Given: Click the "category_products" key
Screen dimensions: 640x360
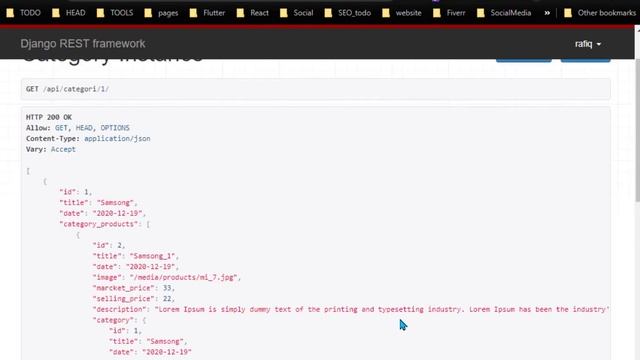Looking at the screenshot, I should point(99,224).
